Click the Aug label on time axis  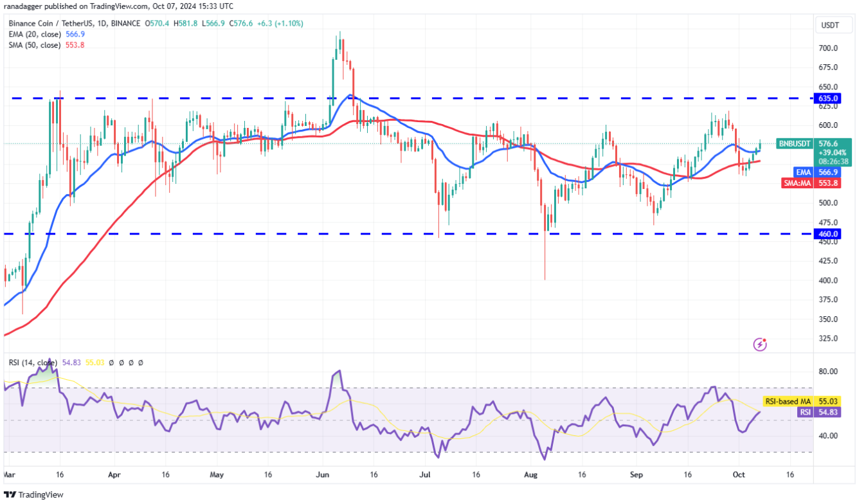coord(530,476)
